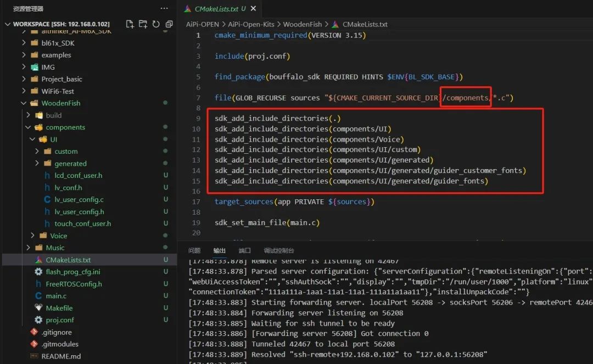This screenshot has height=364, width=593.
Task: Expand the build folder
Action: pos(29,115)
